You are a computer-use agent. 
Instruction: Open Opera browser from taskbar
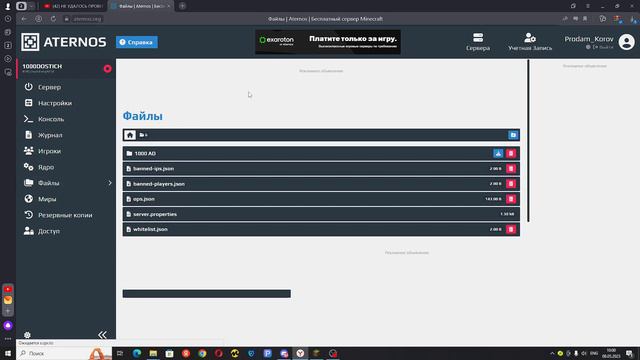[x=218, y=353]
